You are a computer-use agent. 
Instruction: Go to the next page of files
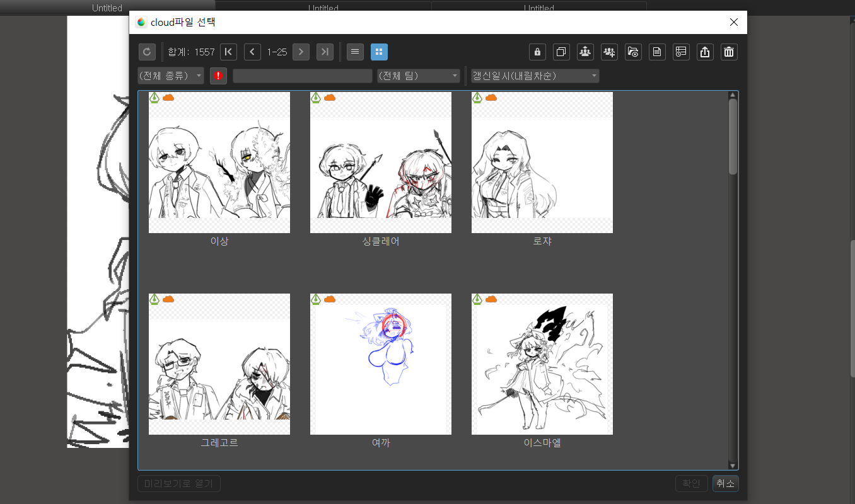click(301, 52)
